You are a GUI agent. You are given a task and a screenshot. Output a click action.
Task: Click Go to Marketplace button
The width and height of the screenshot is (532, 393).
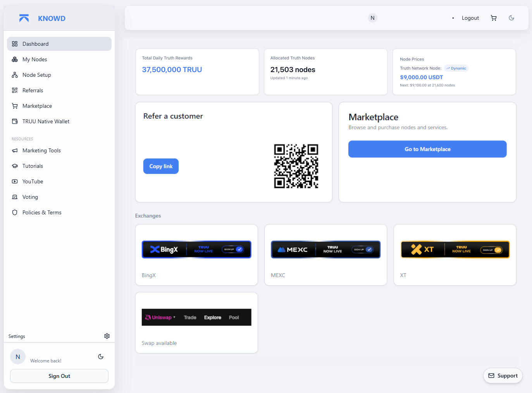point(427,149)
